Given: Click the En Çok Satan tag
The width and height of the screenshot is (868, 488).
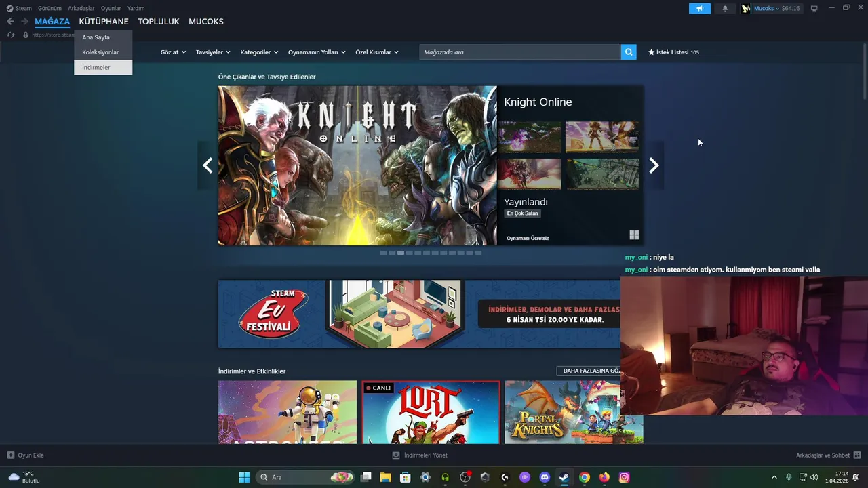Looking at the screenshot, I should click(x=522, y=213).
